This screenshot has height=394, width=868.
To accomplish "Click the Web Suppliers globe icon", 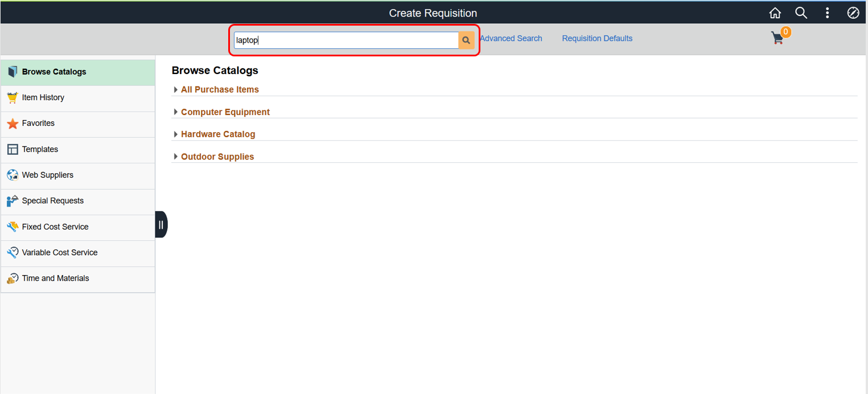I will (x=13, y=175).
